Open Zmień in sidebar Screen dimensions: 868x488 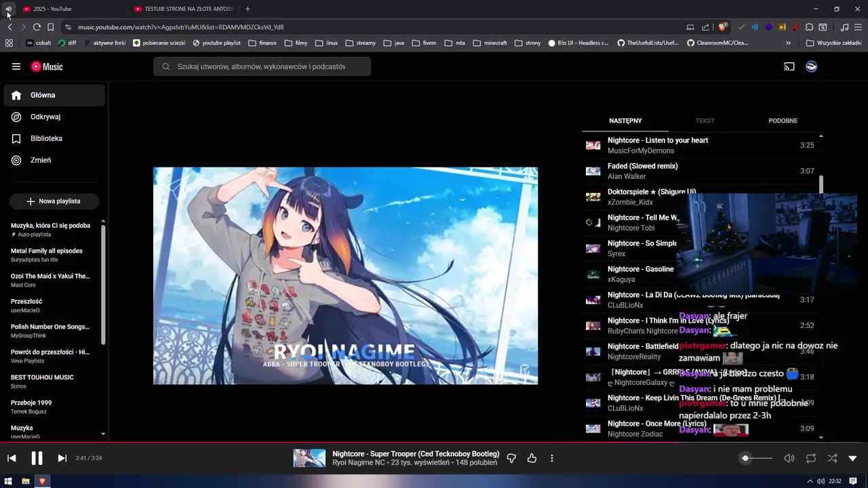pos(54,161)
